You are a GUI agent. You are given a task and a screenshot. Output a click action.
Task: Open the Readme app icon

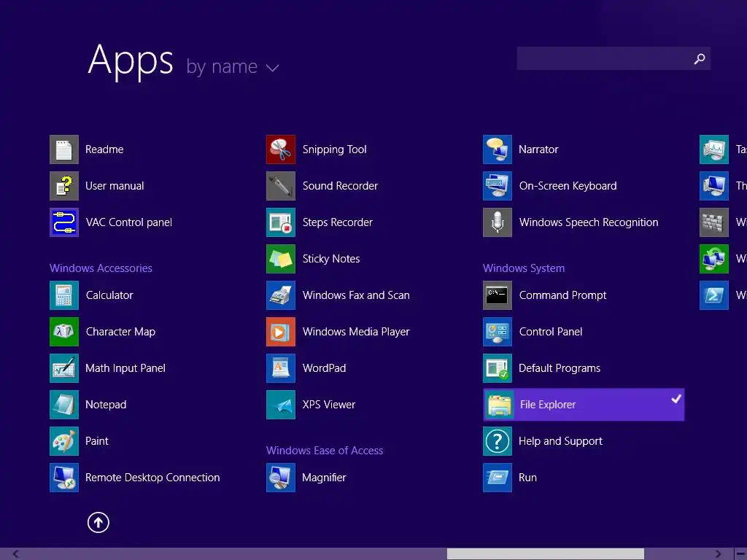(x=64, y=149)
